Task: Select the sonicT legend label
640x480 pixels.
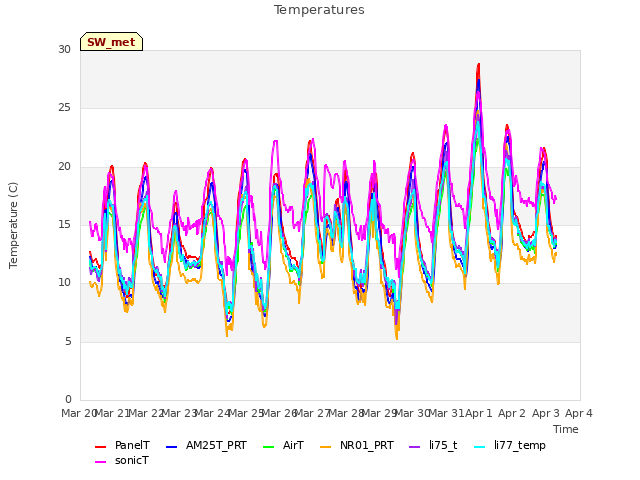Action: click(131, 460)
